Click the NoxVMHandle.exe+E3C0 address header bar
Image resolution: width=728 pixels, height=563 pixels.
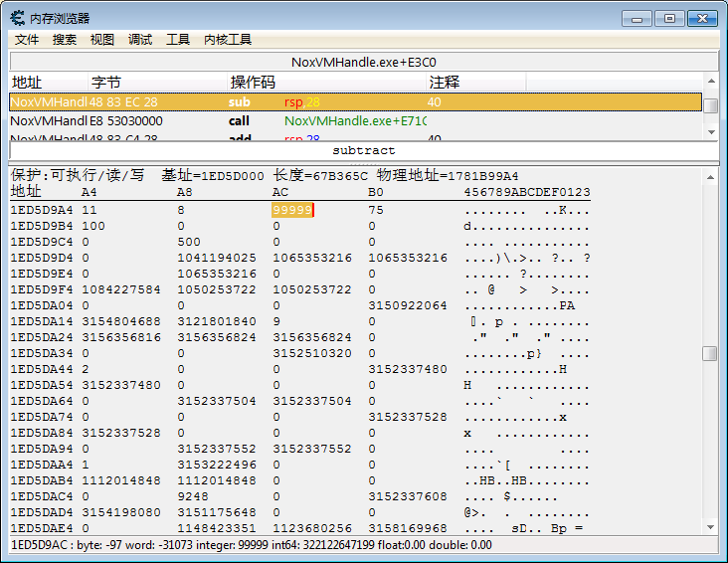click(x=364, y=62)
